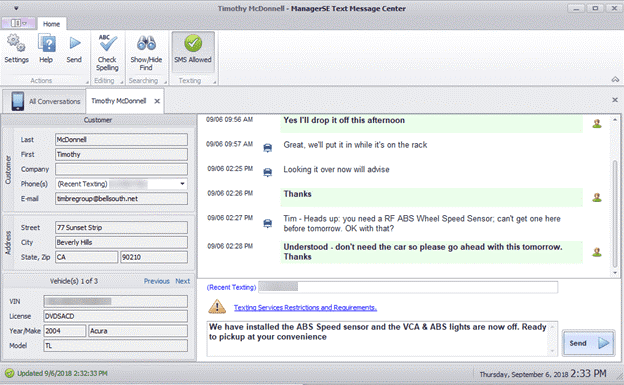
Task: Click the Make field Acura
Action: pos(138,331)
